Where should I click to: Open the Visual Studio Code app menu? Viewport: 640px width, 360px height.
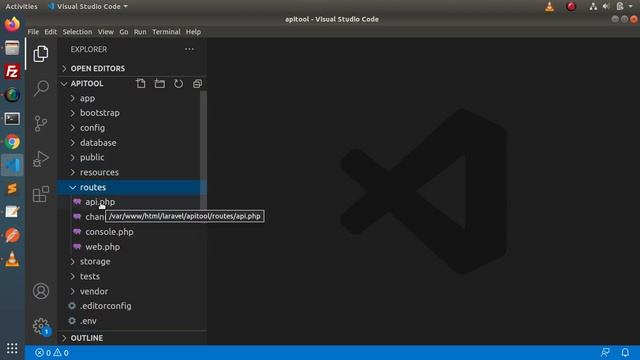coord(87,7)
